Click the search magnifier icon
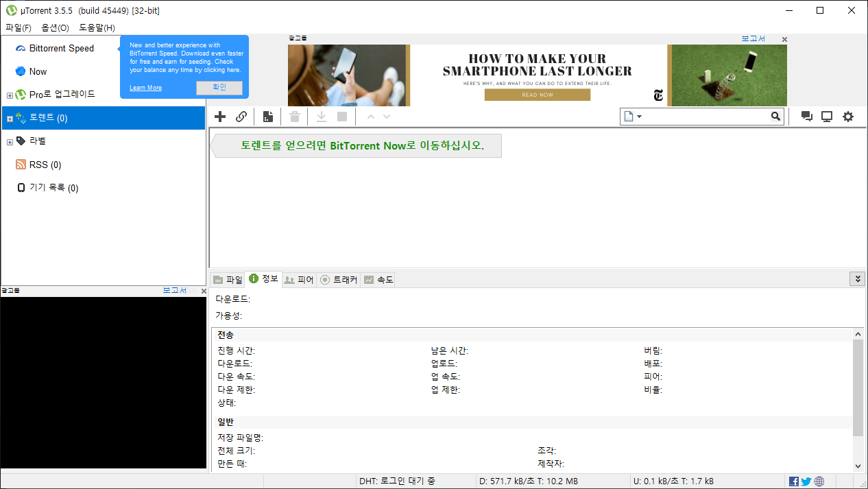 775,117
